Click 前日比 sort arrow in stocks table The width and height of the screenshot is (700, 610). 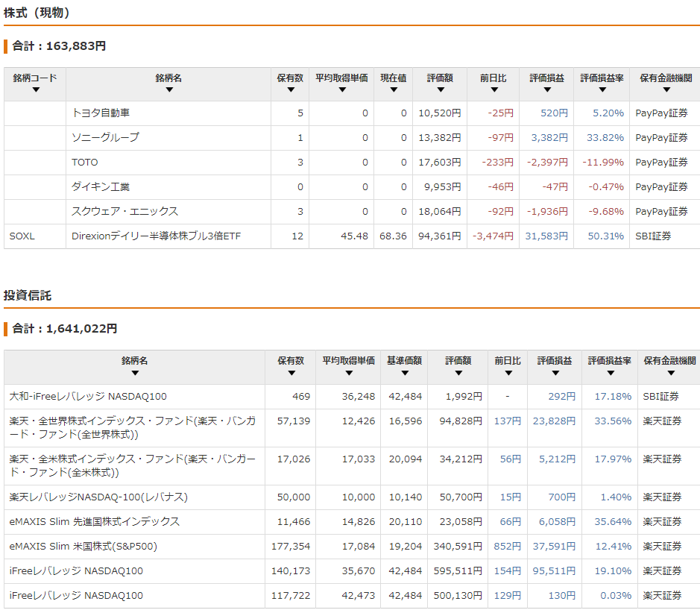pyautogui.click(x=494, y=89)
